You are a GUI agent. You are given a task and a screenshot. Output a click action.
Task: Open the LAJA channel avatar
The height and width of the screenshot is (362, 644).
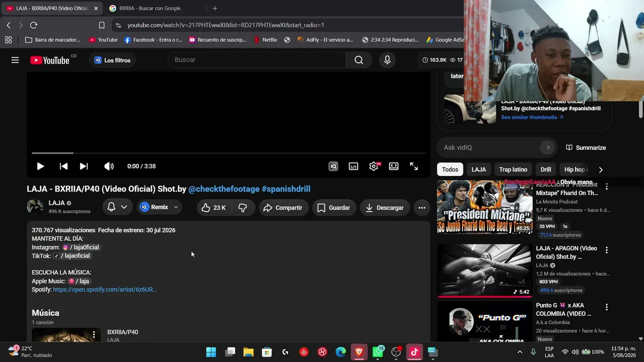[35, 207]
